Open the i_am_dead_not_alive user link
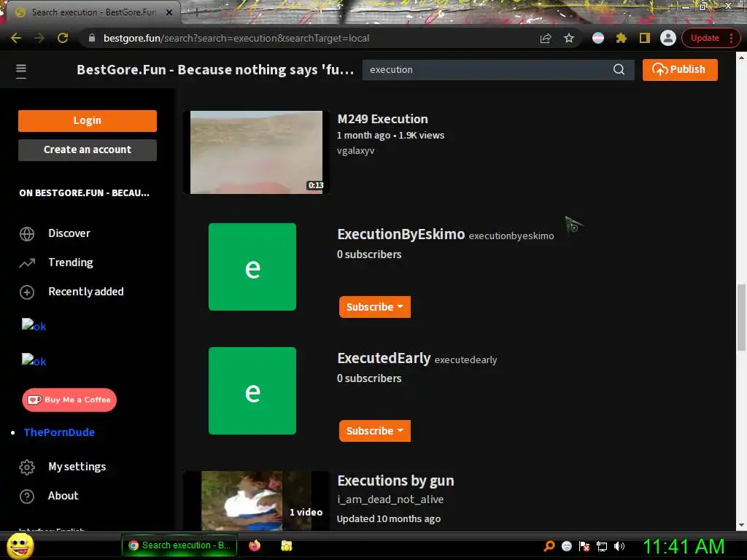This screenshot has width=747, height=560. click(390, 499)
